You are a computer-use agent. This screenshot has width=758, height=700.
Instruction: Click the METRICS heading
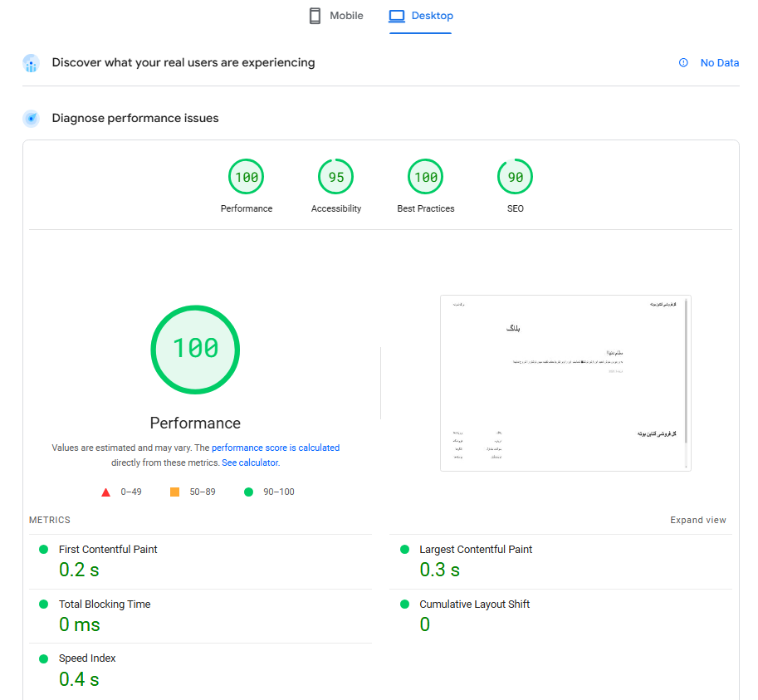[x=50, y=520]
